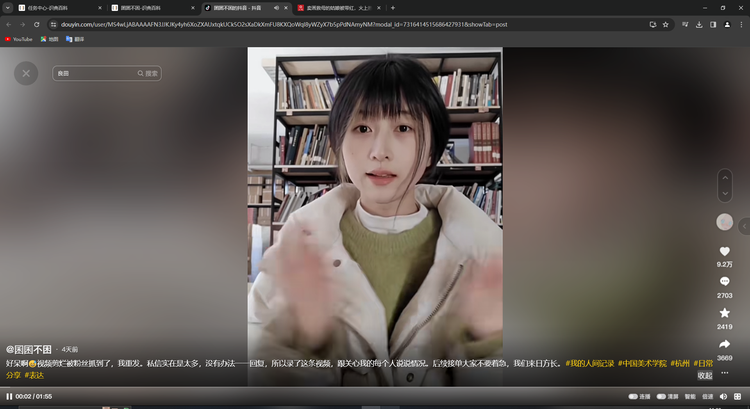Toggle the browser side panel icon
This screenshot has width=750, height=409.
[713, 24]
